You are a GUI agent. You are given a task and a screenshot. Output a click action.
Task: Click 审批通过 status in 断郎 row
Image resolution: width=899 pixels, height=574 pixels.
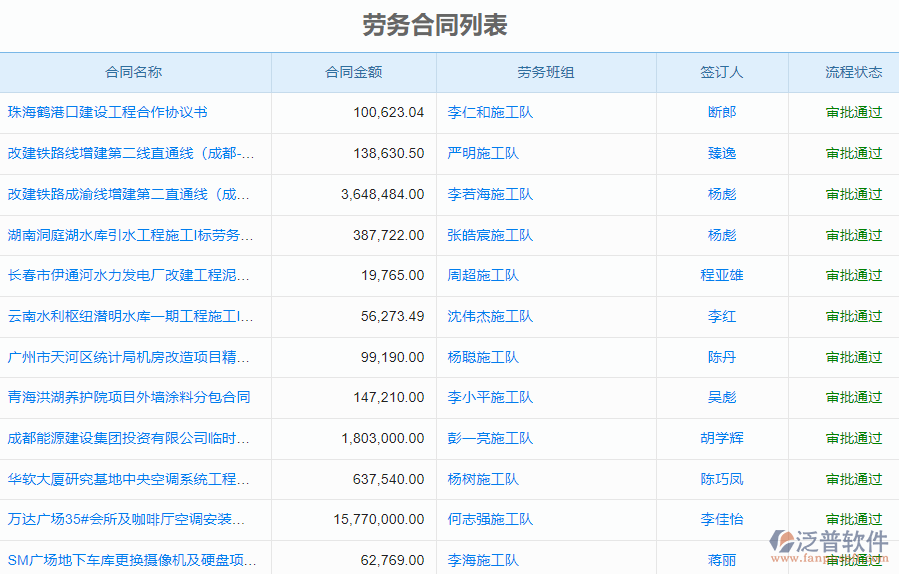(854, 112)
